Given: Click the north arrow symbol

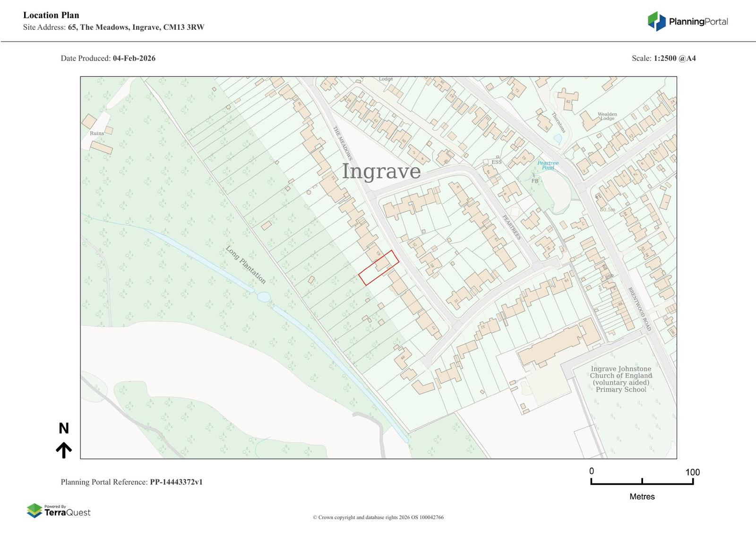Looking at the screenshot, I should 64,450.
